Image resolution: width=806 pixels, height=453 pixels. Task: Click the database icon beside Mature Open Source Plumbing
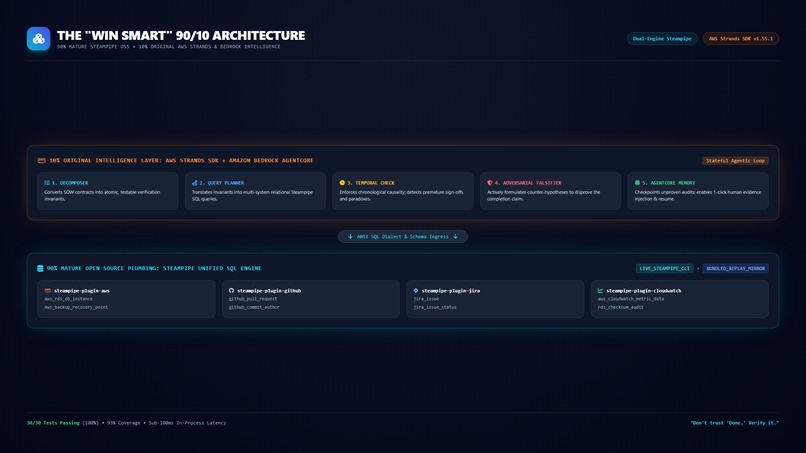(x=40, y=268)
